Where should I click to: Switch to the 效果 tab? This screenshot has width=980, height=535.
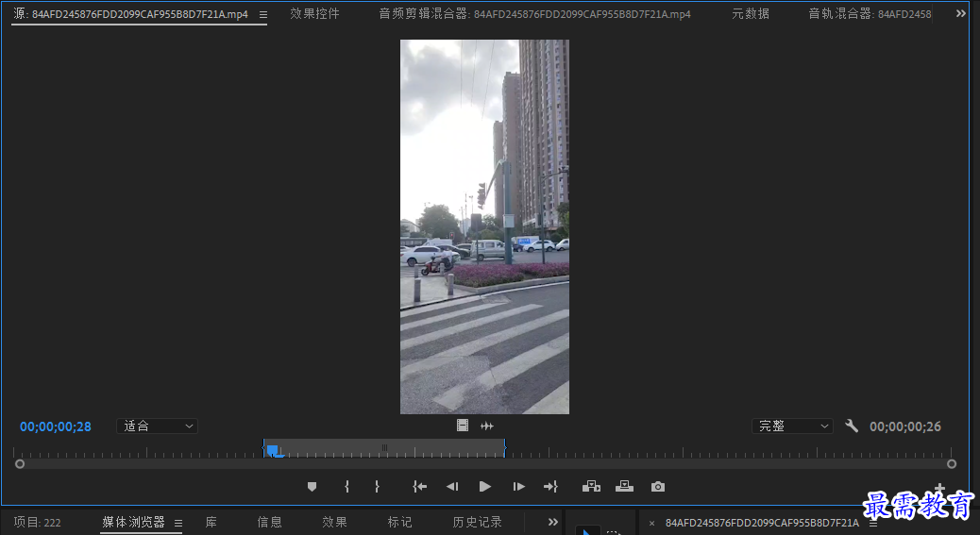[334, 522]
